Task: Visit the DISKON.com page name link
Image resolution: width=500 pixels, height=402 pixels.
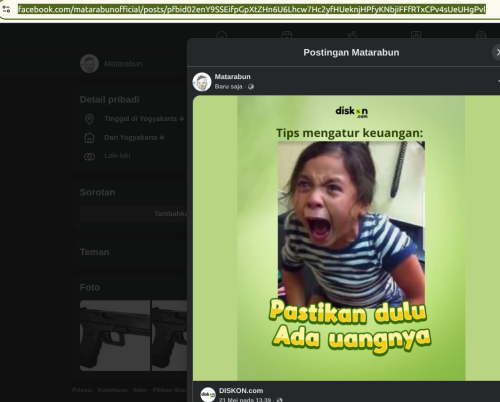Action: pos(241,391)
